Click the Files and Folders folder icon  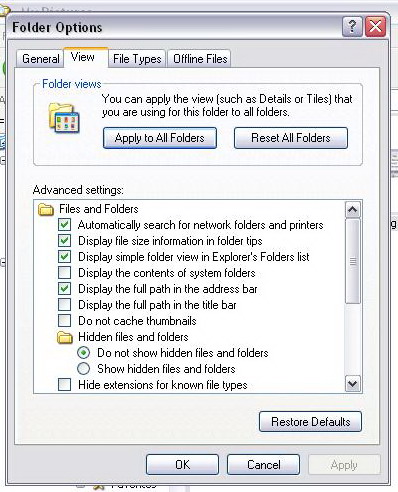[x=46, y=210]
